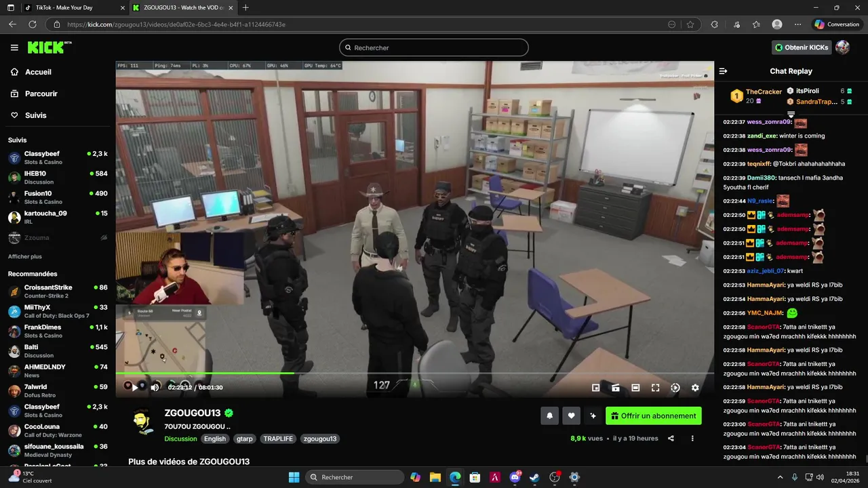The width and height of the screenshot is (868, 488).
Task: Open the video settings gear
Action: coord(695,388)
